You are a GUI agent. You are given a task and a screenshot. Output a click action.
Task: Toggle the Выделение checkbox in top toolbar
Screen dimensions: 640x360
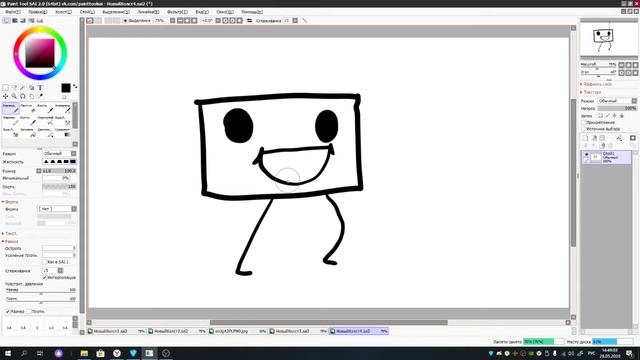click(125, 20)
